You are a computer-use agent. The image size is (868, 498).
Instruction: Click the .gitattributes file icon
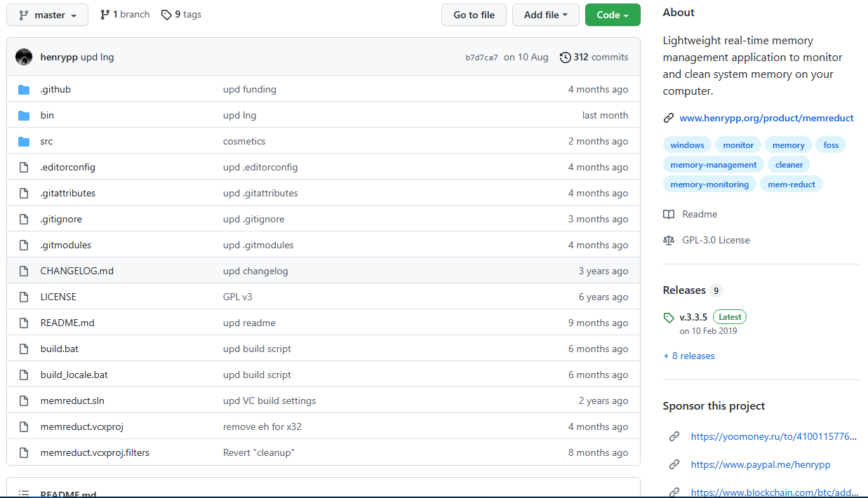(24, 193)
